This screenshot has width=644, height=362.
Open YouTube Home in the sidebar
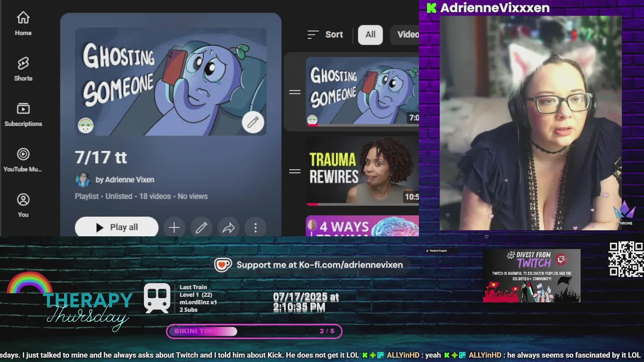pyautogui.click(x=23, y=24)
